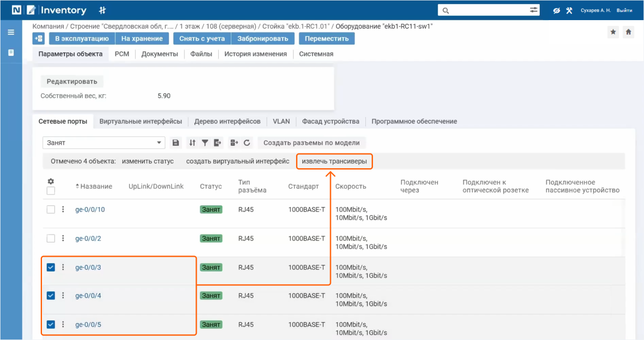Click the home icon button
644x340 pixels.
pos(628,32)
